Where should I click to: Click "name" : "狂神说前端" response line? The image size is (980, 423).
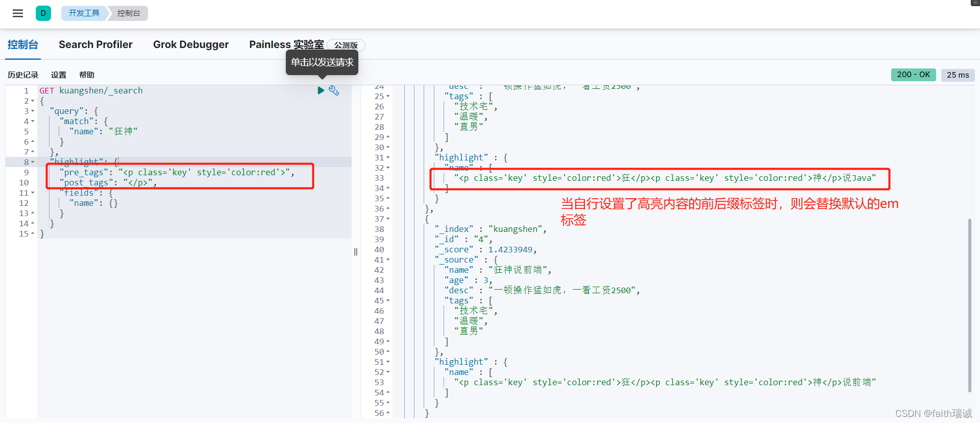coord(498,270)
